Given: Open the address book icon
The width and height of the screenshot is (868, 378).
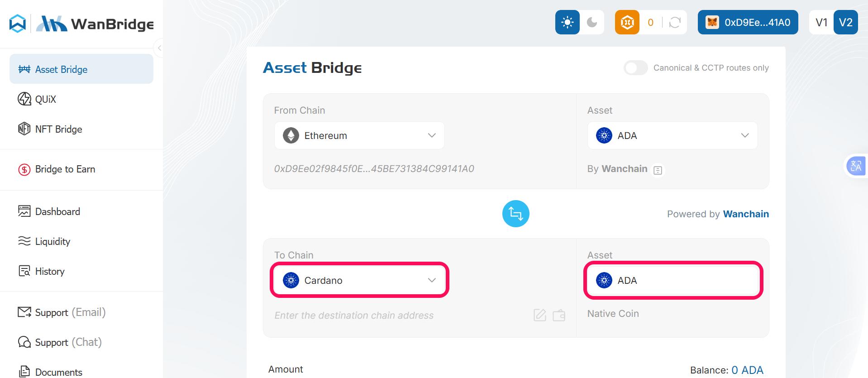Looking at the screenshot, I should (x=559, y=315).
